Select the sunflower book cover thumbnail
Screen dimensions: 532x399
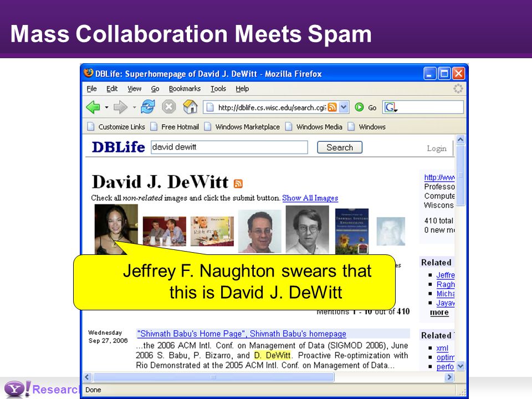[352, 232]
